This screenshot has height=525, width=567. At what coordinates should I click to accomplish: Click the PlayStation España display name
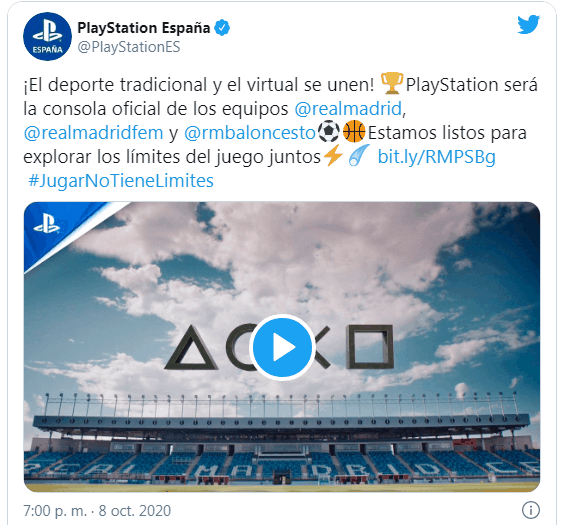click(144, 28)
